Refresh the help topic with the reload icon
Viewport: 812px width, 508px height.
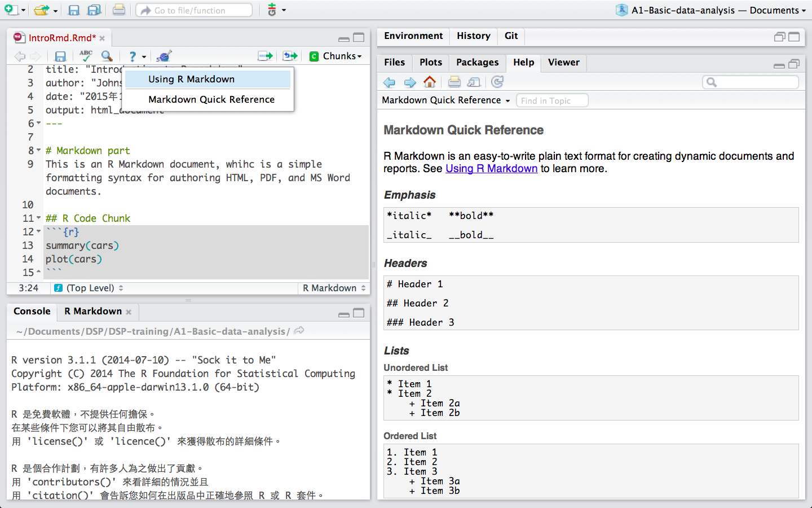[497, 82]
